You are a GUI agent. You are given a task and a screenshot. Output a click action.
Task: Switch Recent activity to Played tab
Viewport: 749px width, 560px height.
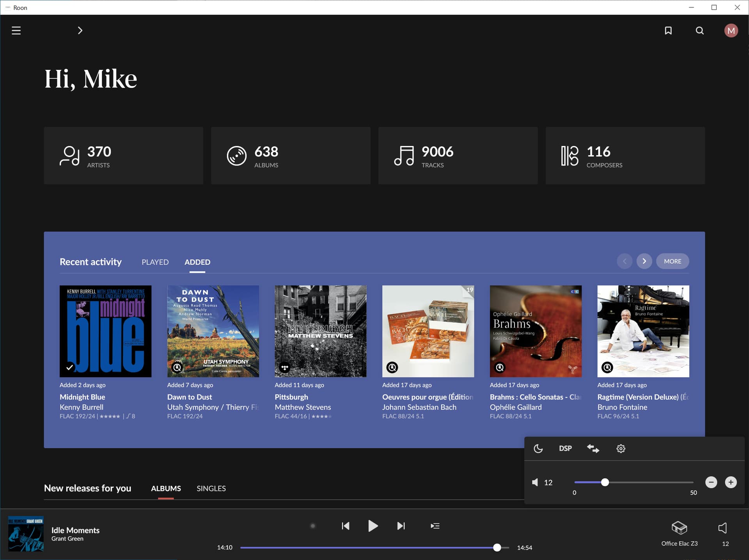point(155,262)
